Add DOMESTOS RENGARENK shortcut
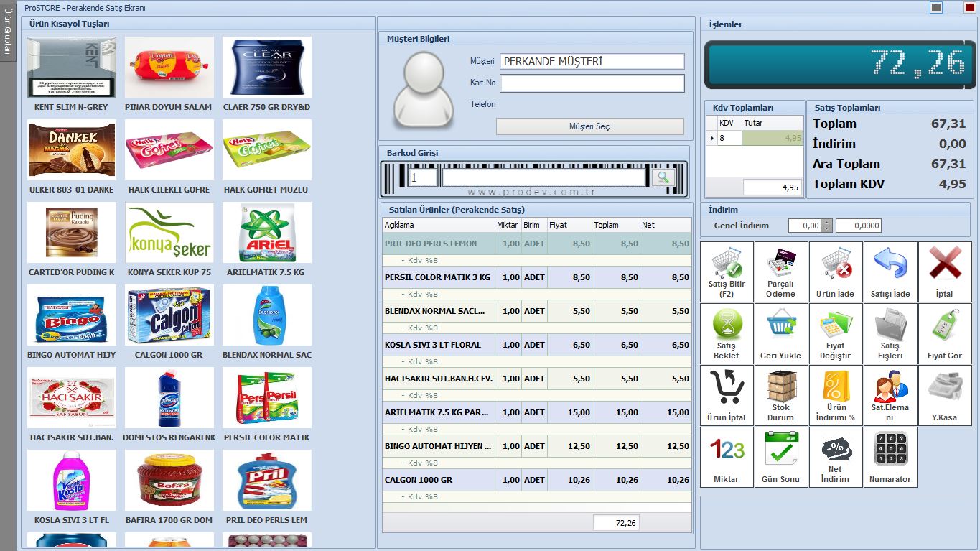Screen dimensions: 980x551 pos(169,405)
